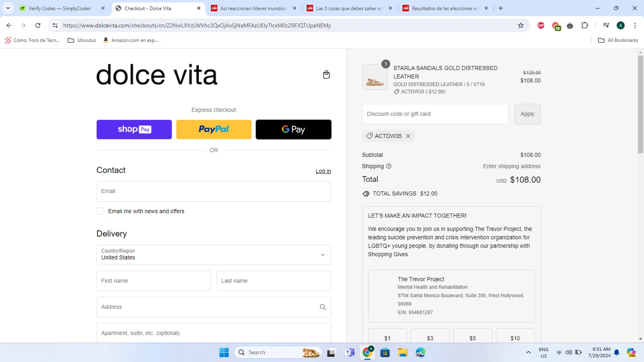This screenshot has height=362, width=644.
Task: Open the Ubicutus bookmarks folder
Action: [82, 40]
